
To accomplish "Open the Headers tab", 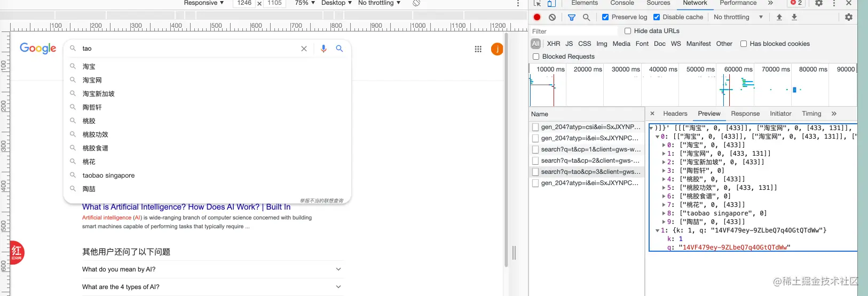I will click(675, 114).
